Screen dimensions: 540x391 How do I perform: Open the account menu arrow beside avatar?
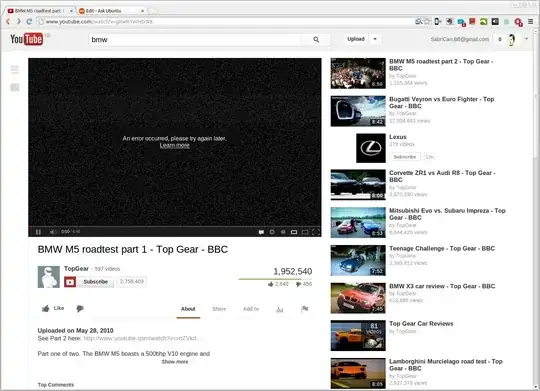pos(526,39)
